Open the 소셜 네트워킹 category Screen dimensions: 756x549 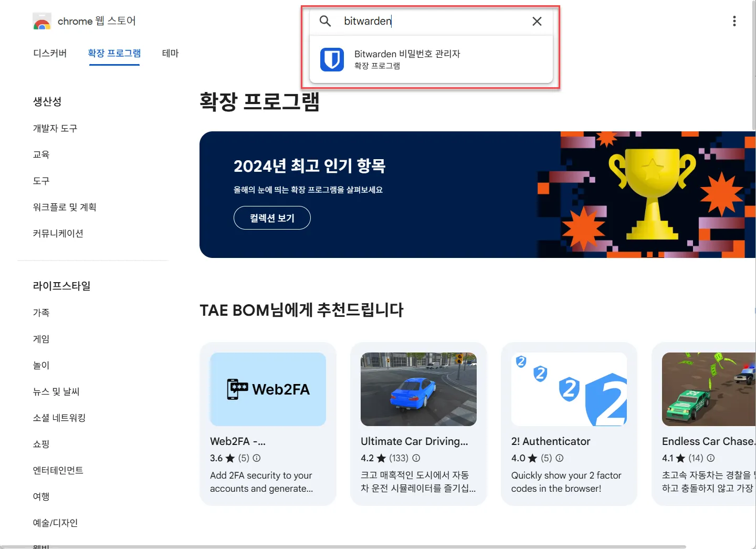59,418
